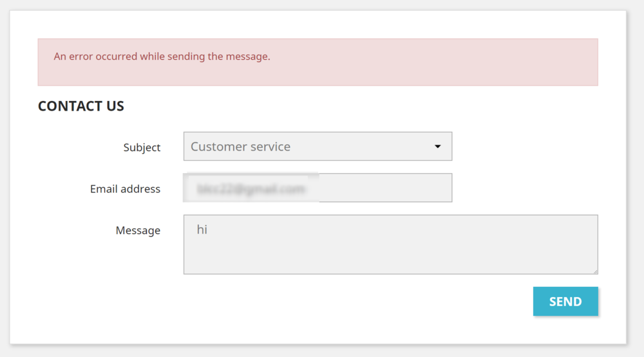This screenshot has height=357, width=644.
Task: Click the 'Subject' field label
Action: [142, 147]
